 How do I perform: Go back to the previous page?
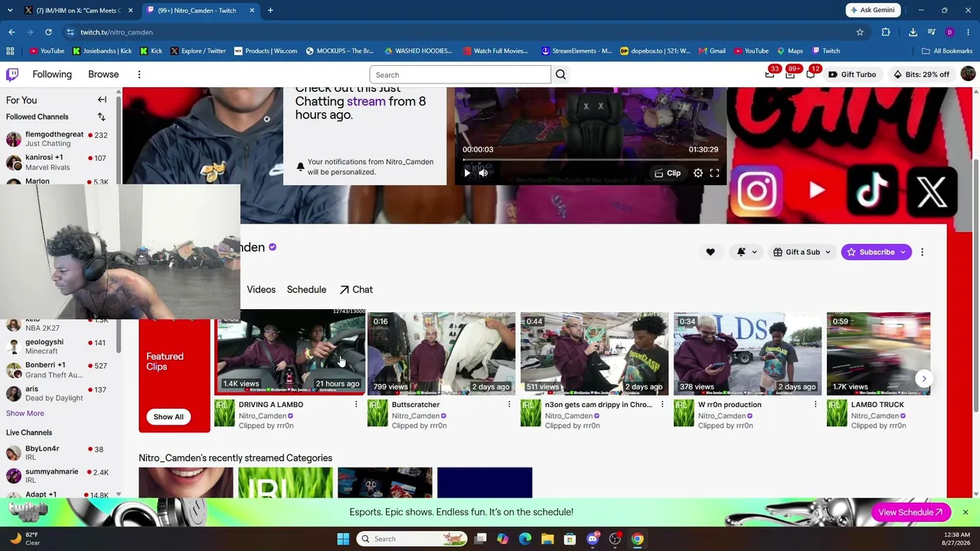click(11, 32)
